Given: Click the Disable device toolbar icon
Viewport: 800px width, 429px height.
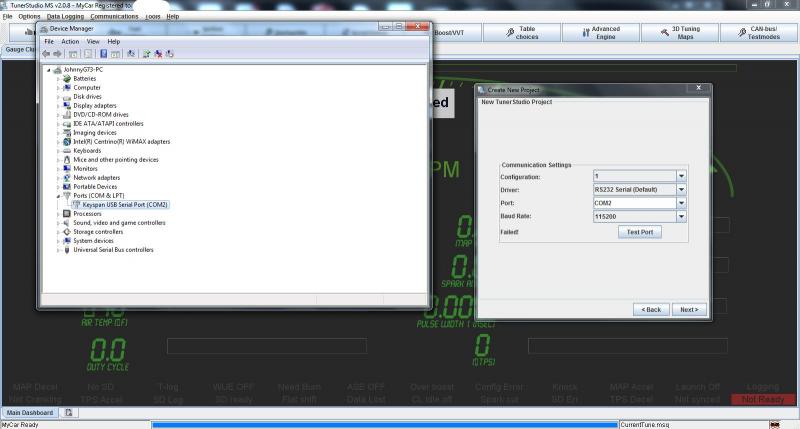Looking at the screenshot, I should pos(170,54).
